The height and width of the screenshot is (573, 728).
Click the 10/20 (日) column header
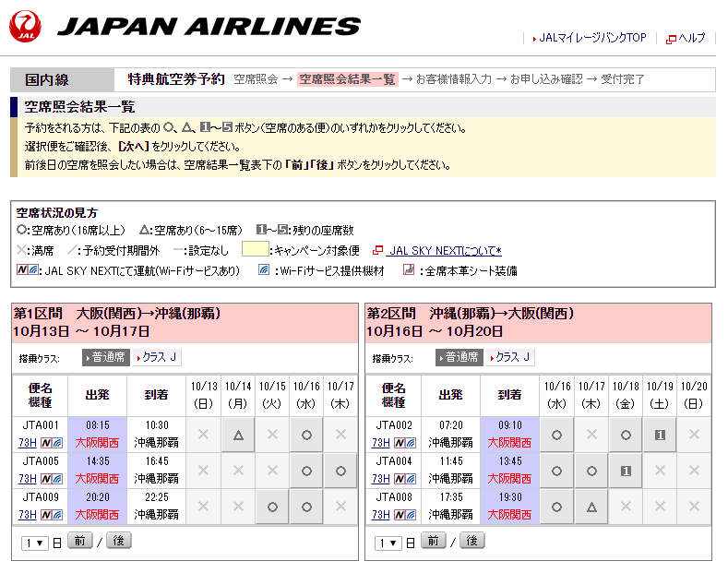(694, 395)
